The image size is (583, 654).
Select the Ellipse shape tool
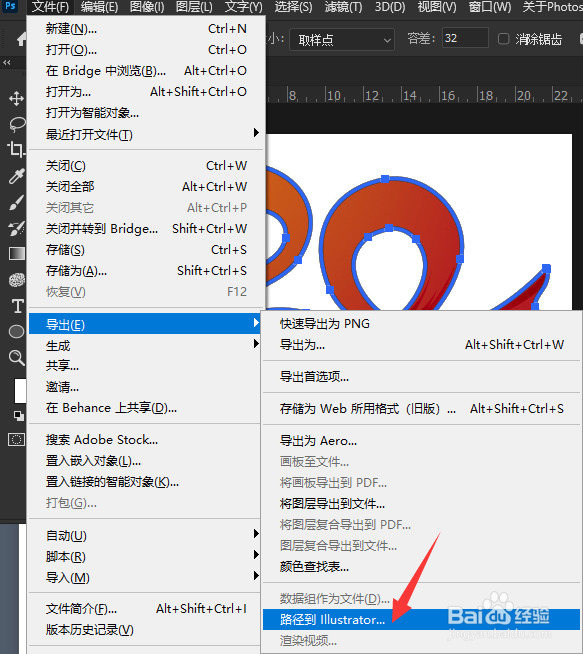pos(17,332)
